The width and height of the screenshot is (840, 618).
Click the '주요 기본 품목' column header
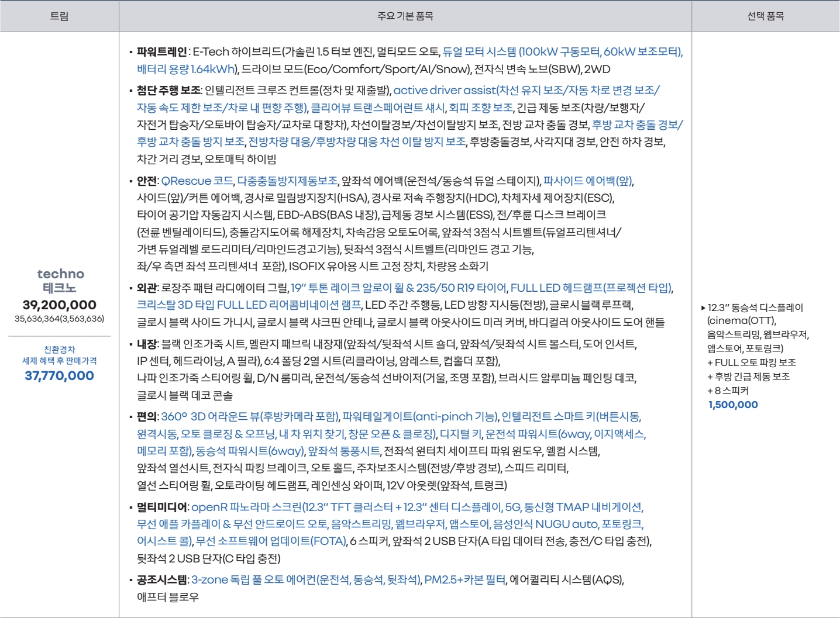click(405, 16)
